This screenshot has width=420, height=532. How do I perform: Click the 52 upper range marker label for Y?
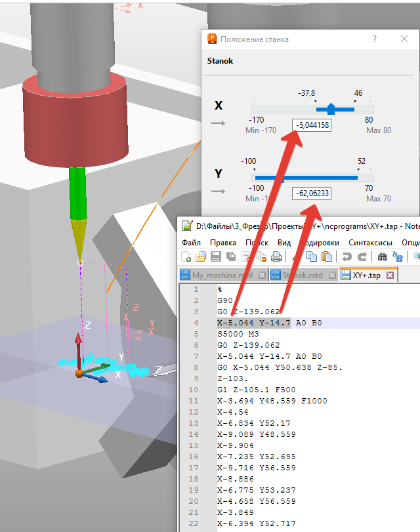[362, 161]
